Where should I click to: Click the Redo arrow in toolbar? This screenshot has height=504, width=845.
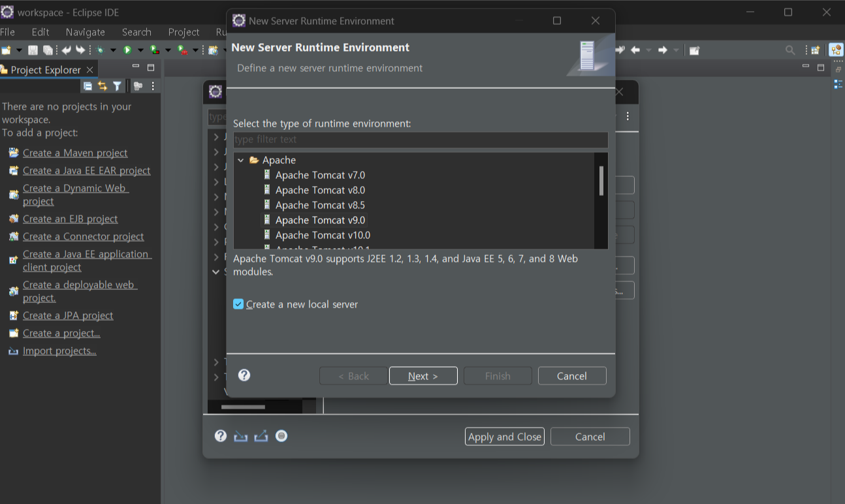pos(80,50)
